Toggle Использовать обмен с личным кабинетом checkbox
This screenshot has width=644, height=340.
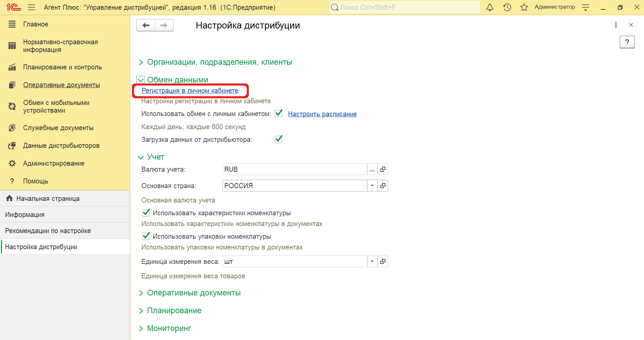click(278, 114)
